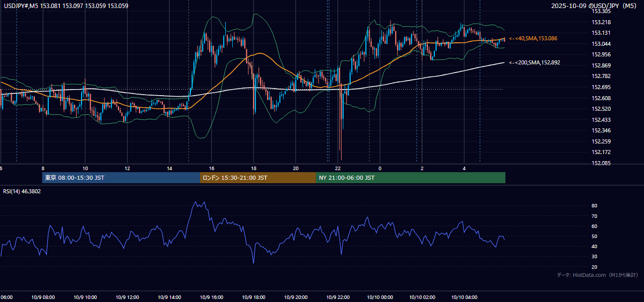Click the 10/9 20:00 bottom time label
Image resolution: width=644 pixels, height=302 pixels.
click(296, 297)
